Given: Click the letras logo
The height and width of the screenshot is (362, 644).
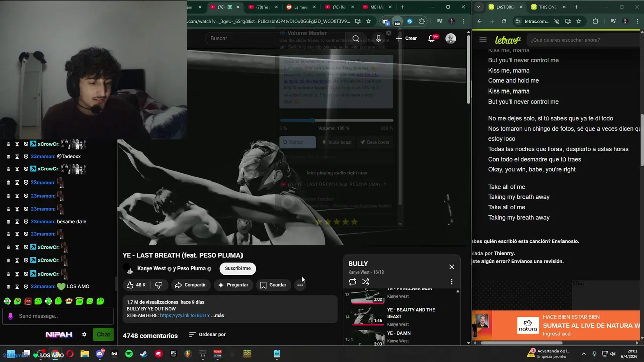Looking at the screenshot, I should click(x=507, y=40).
